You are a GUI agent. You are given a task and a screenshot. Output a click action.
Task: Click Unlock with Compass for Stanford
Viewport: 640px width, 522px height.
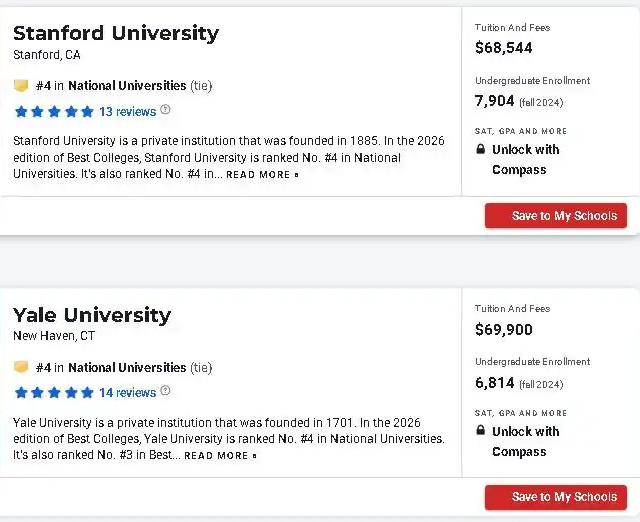[x=525, y=160]
